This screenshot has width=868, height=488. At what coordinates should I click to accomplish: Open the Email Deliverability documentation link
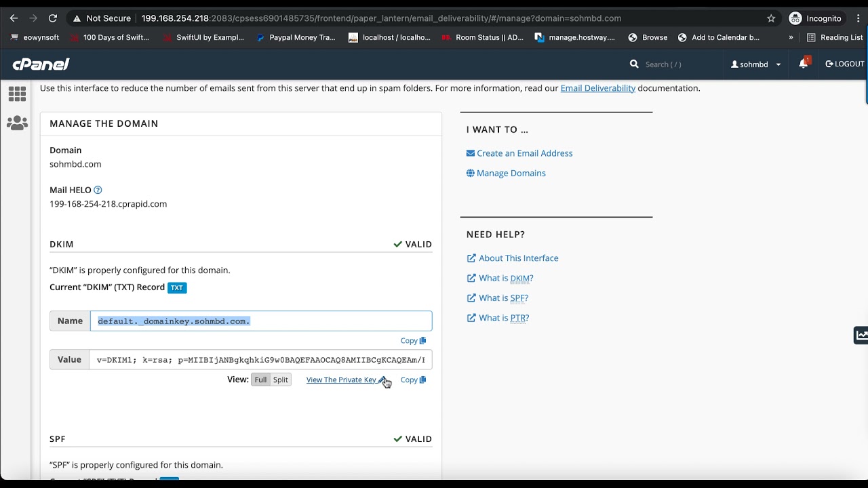point(597,88)
